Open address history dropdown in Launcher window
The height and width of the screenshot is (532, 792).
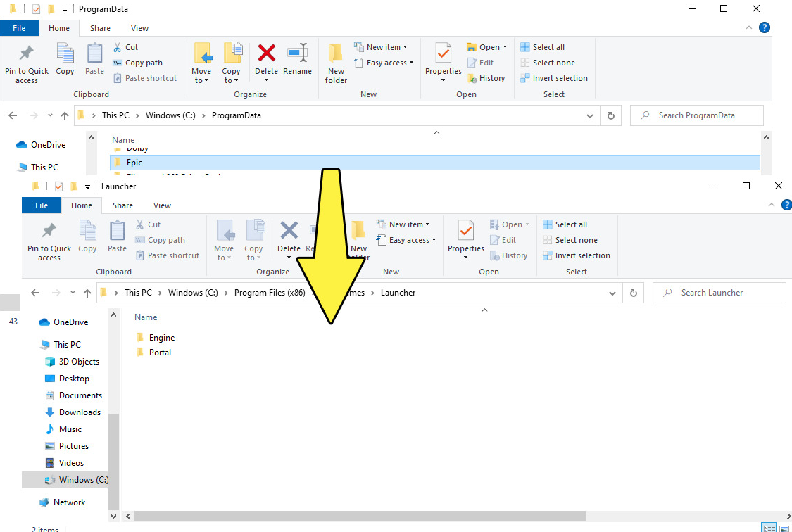612,293
